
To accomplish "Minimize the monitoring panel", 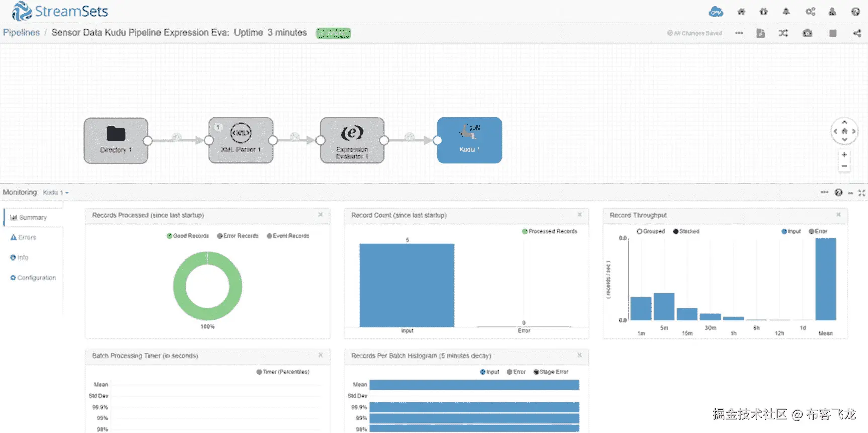I will click(850, 193).
